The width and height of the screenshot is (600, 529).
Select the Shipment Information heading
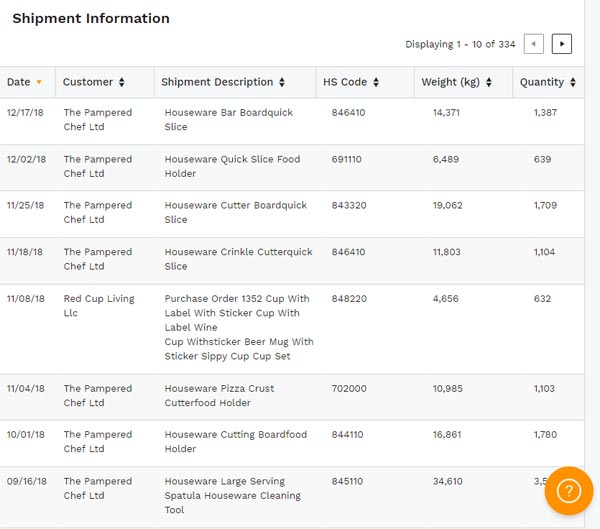click(x=91, y=18)
